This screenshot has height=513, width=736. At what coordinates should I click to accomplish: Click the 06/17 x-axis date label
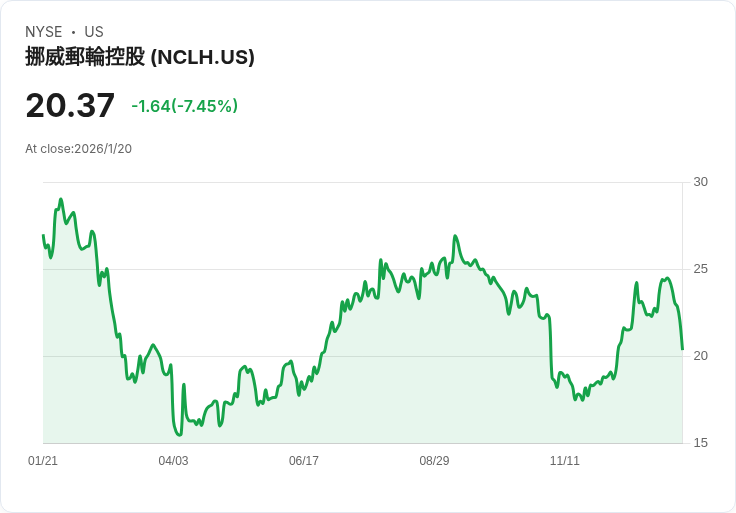click(x=304, y=461)
